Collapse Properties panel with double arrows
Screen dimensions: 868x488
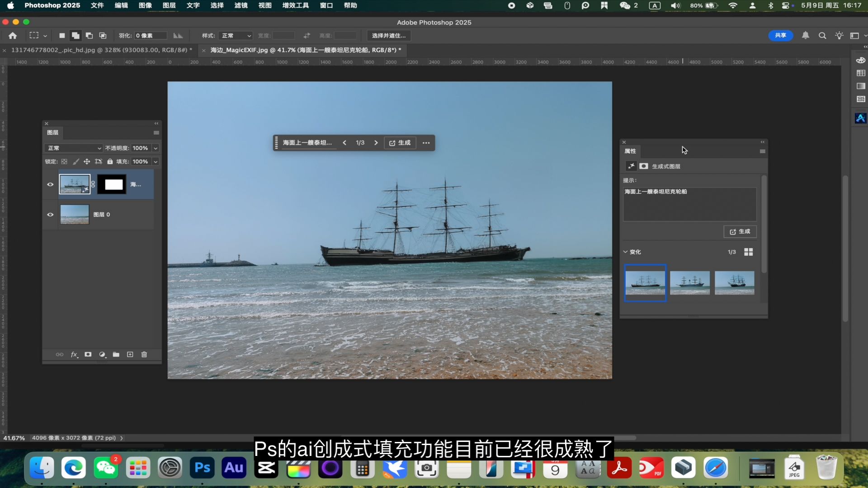(x=763, y=142)
